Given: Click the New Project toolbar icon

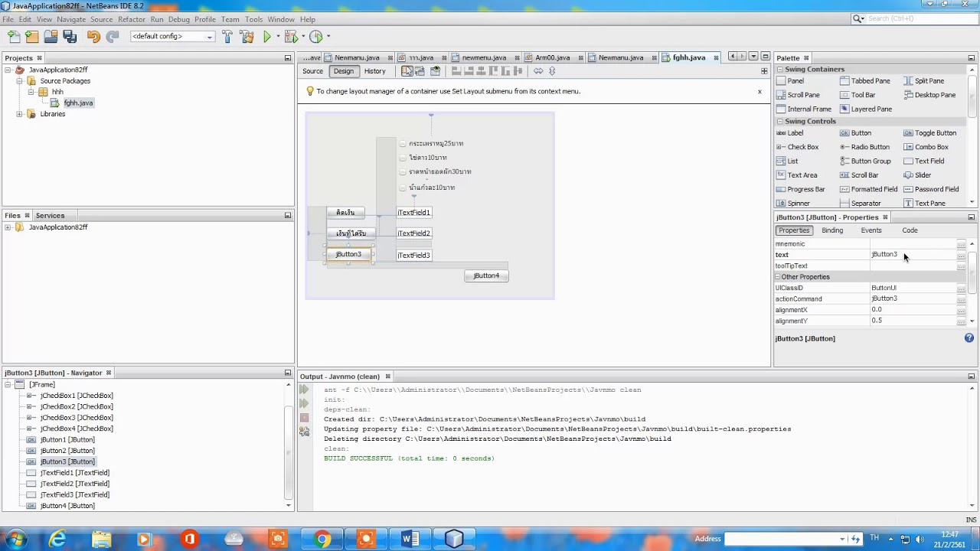Looking at the screenshot, I should pyautogui.click(x=31, y=36).
